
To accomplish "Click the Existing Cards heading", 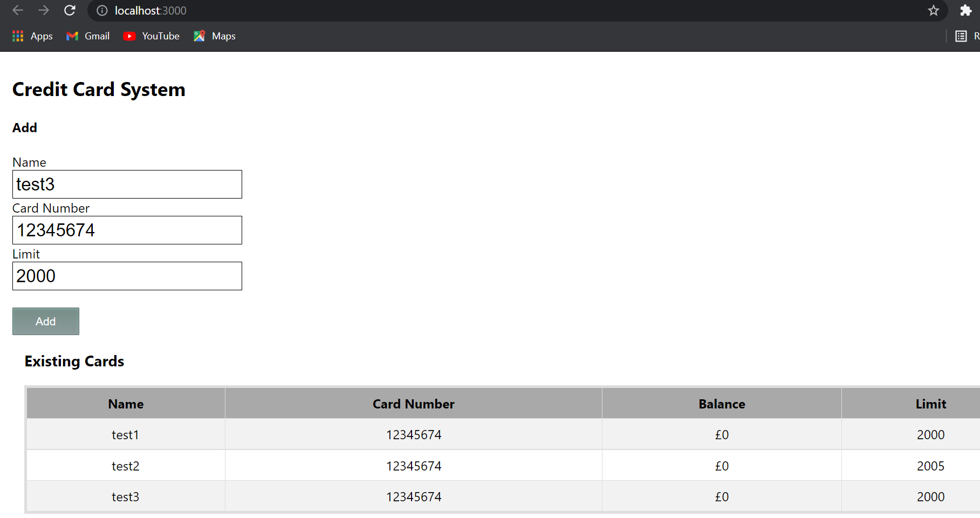I will (74, 361).
